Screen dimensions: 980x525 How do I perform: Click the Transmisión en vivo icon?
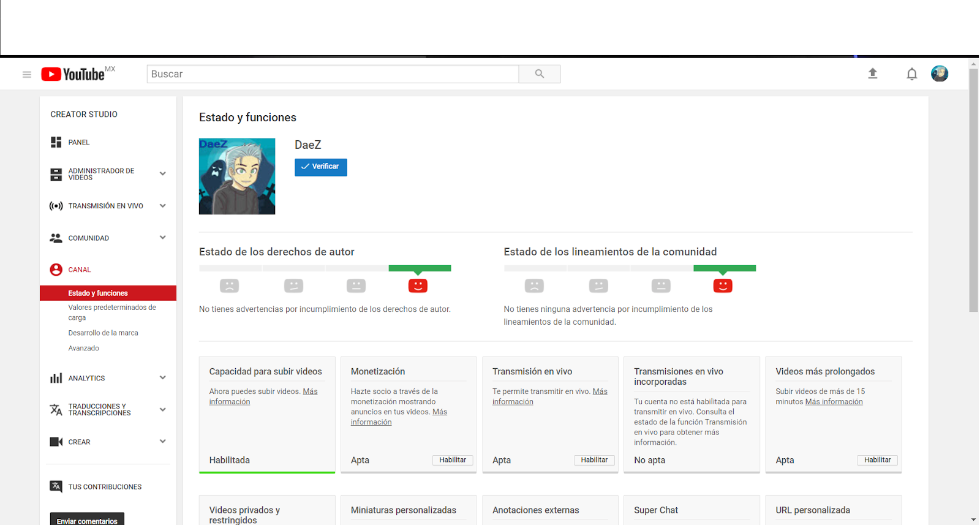coord(56,206)
